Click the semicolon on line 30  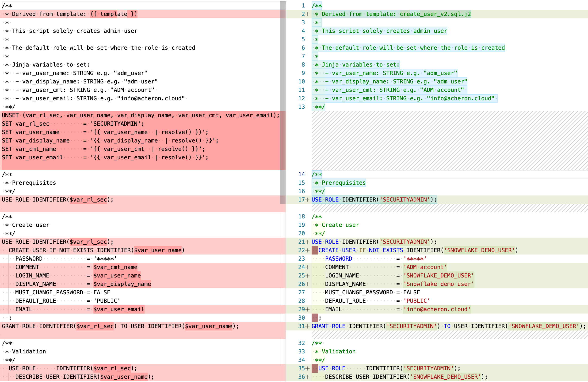[320, 318]
